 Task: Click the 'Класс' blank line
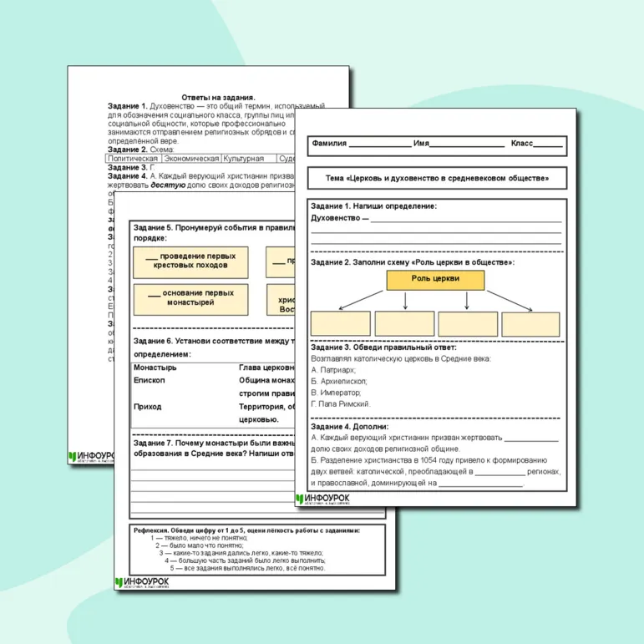tap(548, 145)
